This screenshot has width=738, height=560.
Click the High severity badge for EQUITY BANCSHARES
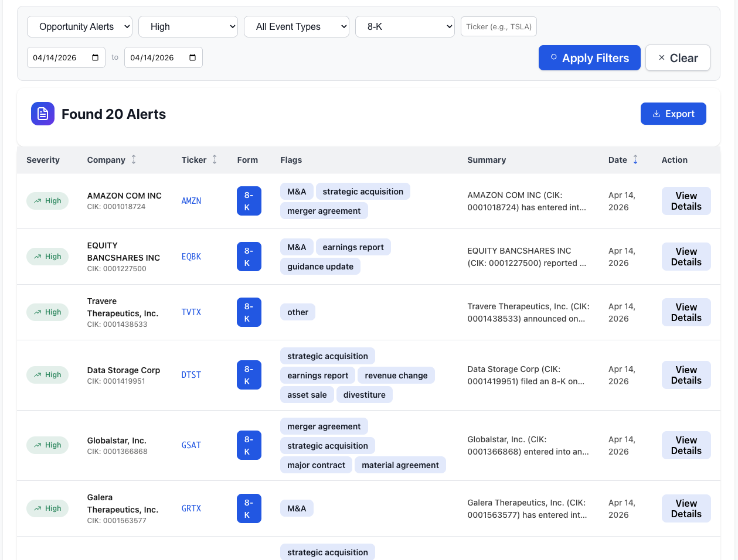(47, 257)
